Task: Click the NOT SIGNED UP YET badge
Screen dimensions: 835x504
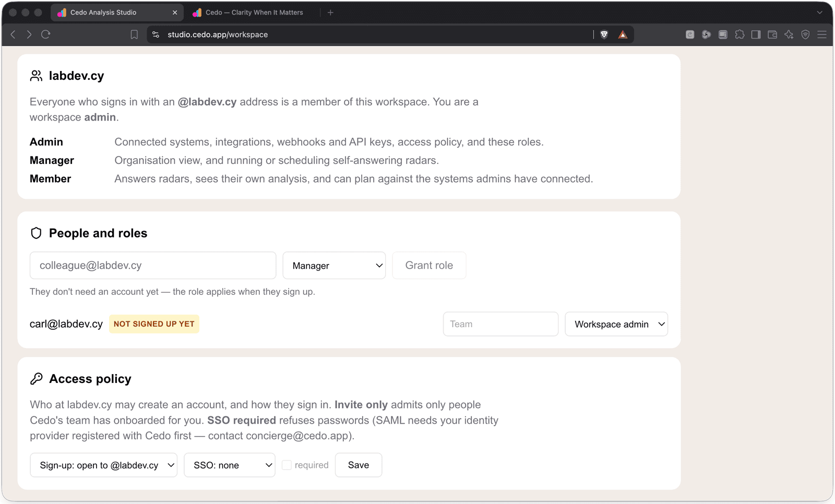Action: click(x=154, y=324)
